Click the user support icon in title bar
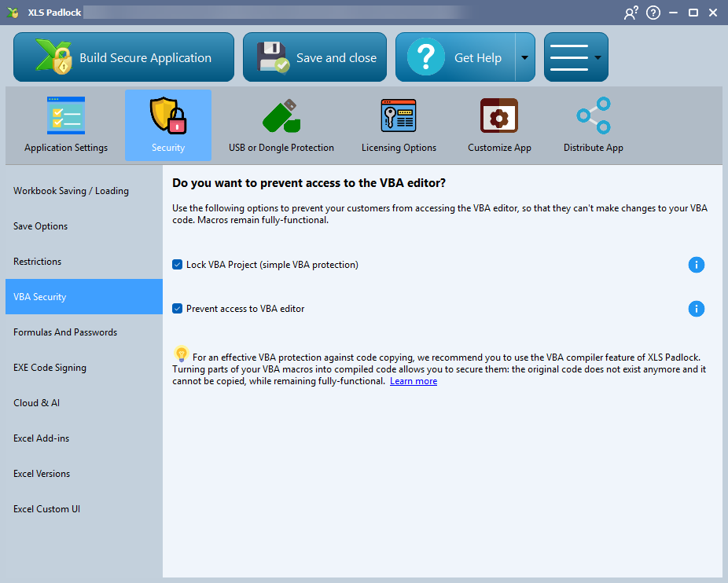This screenshot has width=728, height=583. pyautogui.click(x=631, y=13)
